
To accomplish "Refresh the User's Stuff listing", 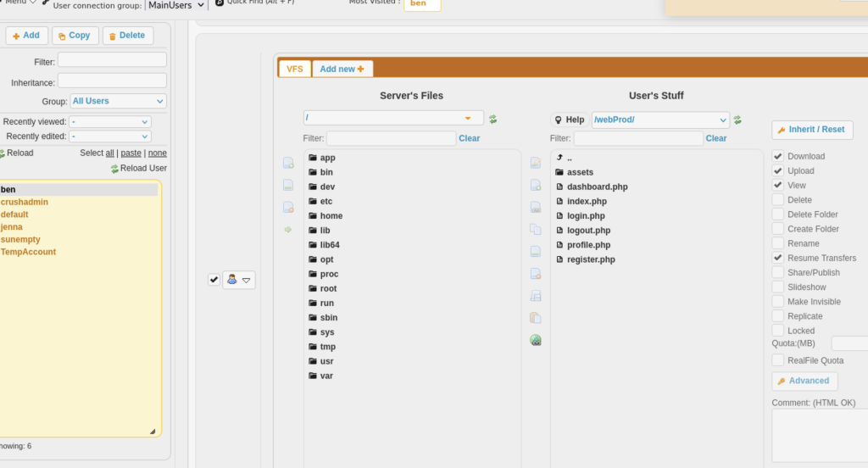I will (737, 120).
